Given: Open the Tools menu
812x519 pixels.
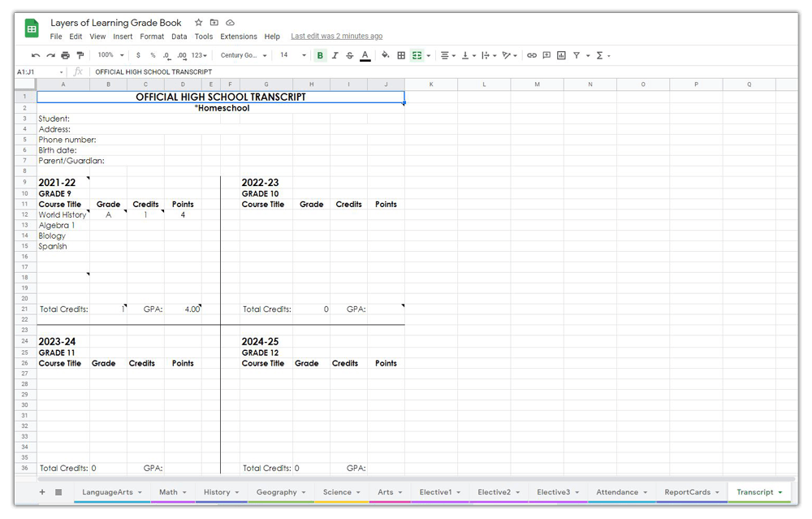Looking at the screenshot, I should tap(204, 37).
